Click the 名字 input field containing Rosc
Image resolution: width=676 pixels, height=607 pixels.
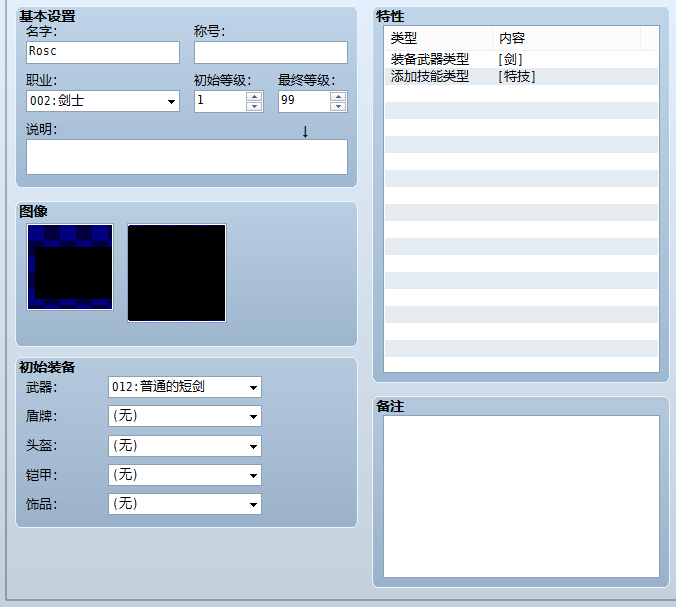[x=103, y=52]
